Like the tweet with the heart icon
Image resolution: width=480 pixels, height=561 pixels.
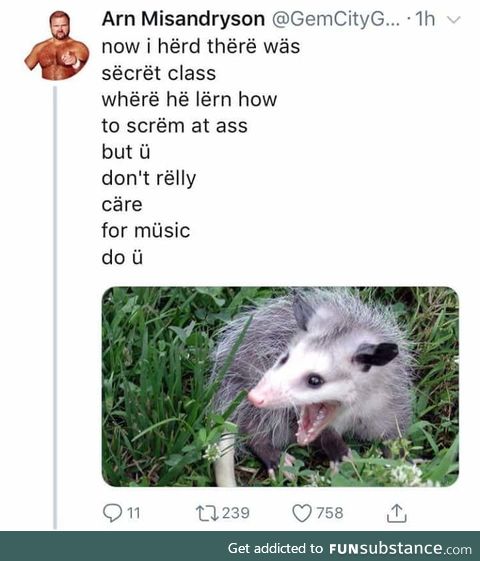pos(302,513)
